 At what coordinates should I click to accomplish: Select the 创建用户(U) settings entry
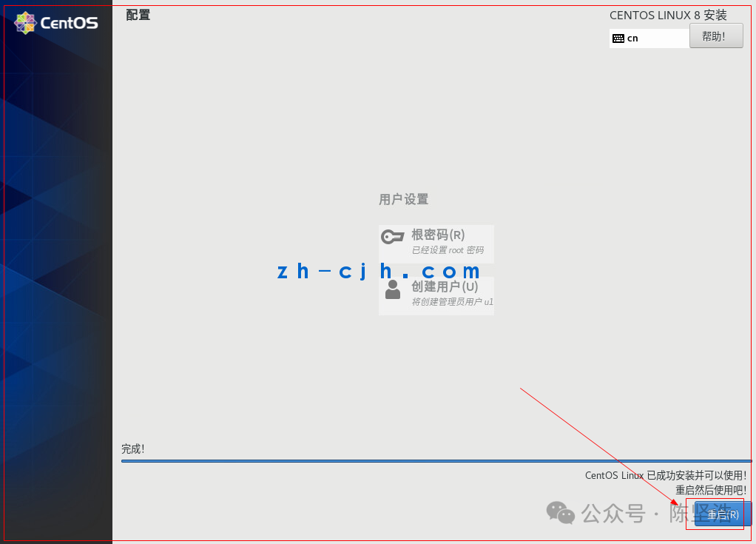click(436, 295)
